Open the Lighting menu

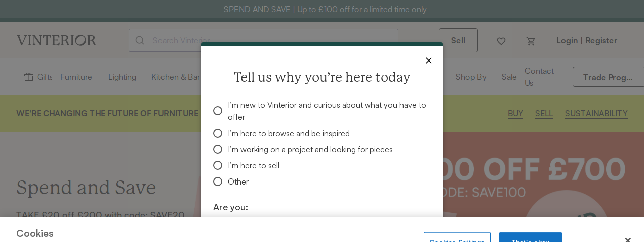[x=122, y=77]
